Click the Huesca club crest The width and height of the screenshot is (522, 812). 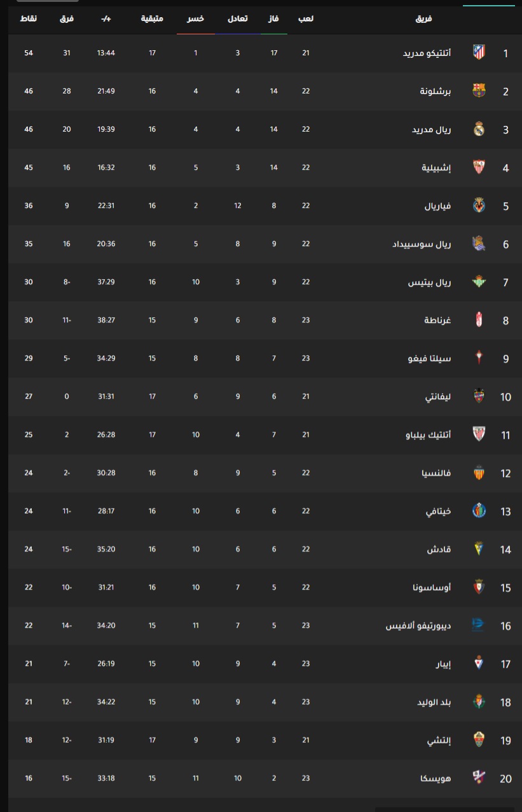(x=479, y=778)
